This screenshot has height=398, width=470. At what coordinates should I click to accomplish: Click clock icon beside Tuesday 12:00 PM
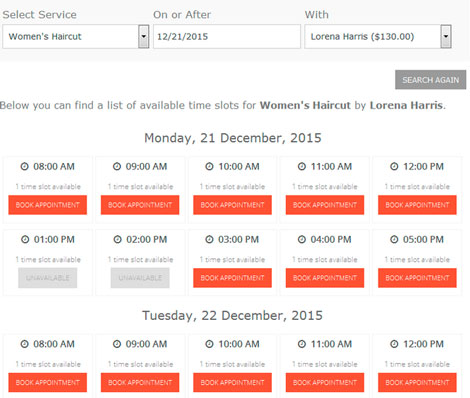pyautogui.click(x=394, y=344)
